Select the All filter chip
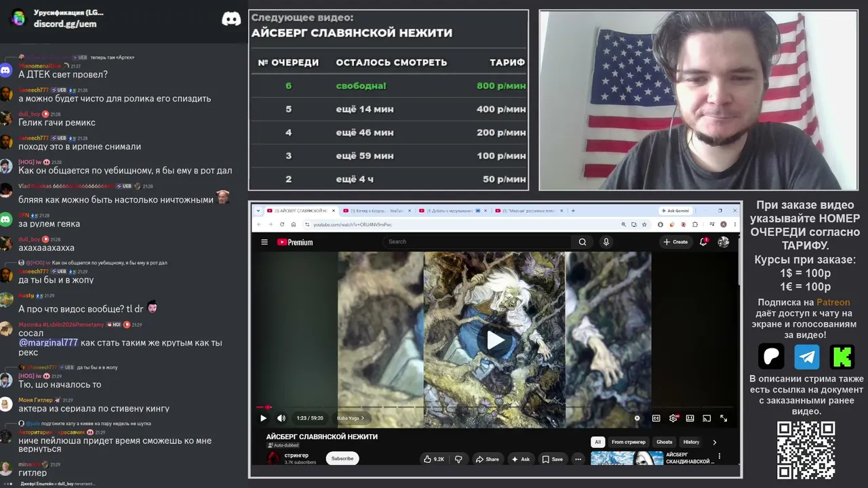The height and width of the screenshot is (488, 868). [597, 442]
